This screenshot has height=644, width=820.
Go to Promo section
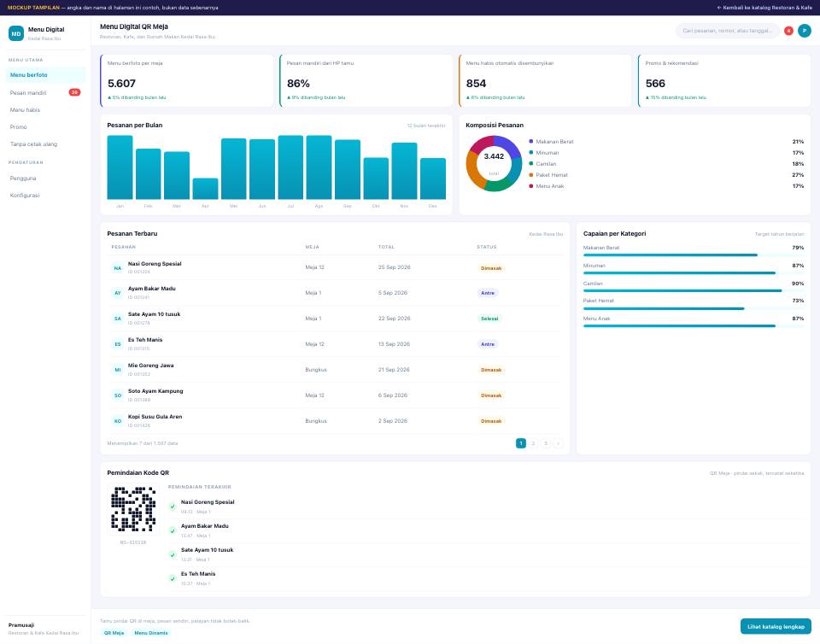pyautogui.click(x=45, y=127)
